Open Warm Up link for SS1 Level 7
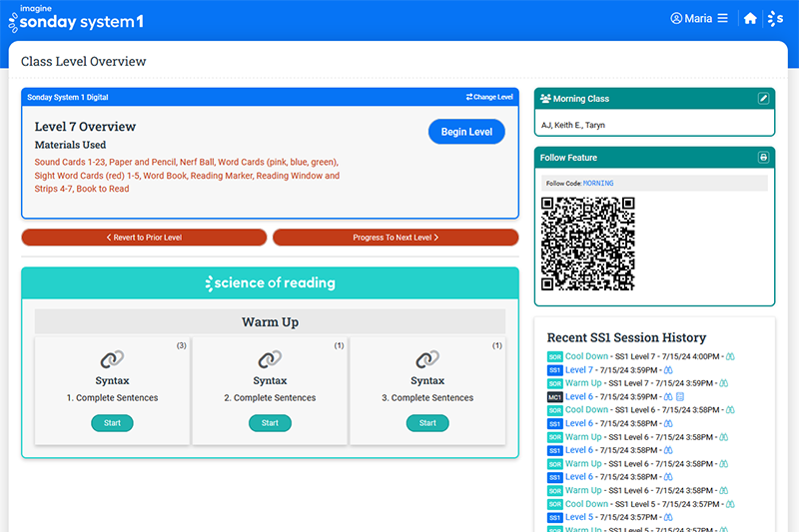This screenshot has width=799, height=532. (x=583, y=383)
